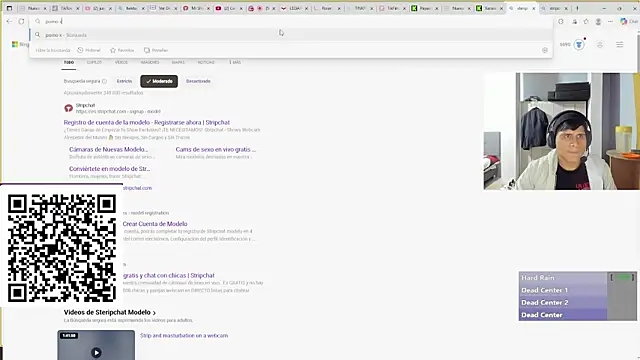
Task: Switch to the IMÁGENES results tab
Action: pyautogui.click(x=150, y=62)
